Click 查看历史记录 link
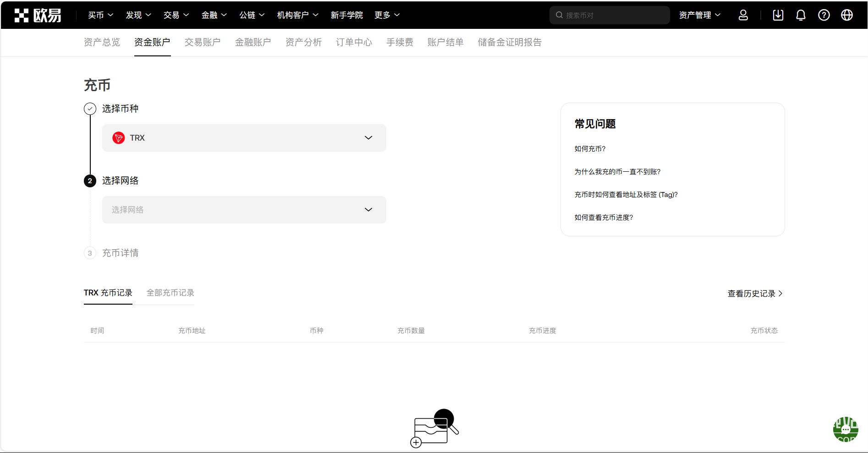 (x=754, y=294)
